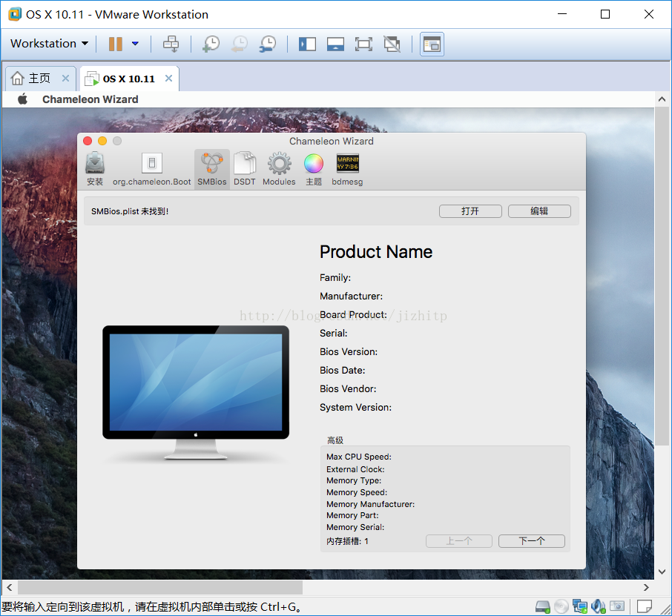This screenshot has height=616, width=672.
Task: Click the vertical scrollbar down arrow
Action: pos(662,572)
